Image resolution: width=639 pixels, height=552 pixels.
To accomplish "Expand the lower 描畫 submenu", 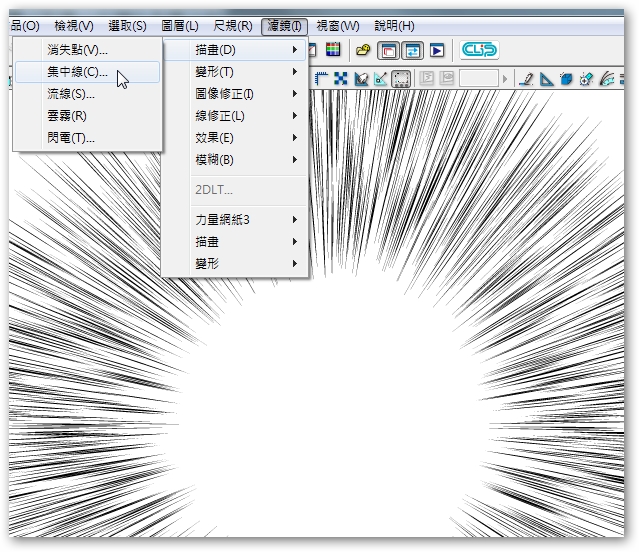I will (234, 242).
